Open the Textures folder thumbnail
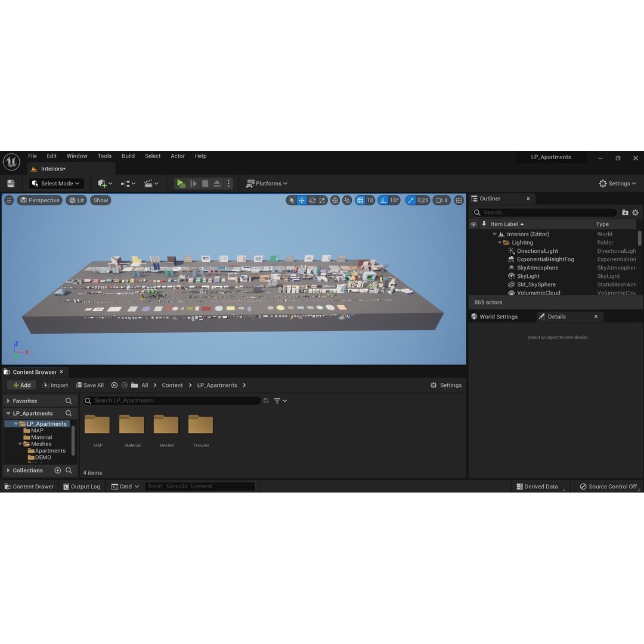644x644 pixels. (x=201, y=425)
